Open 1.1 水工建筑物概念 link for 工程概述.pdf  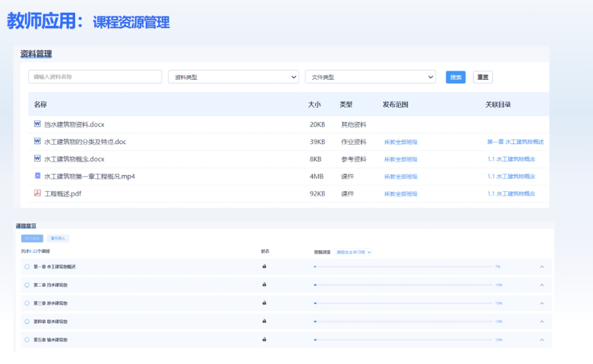(x=511, y=193)
